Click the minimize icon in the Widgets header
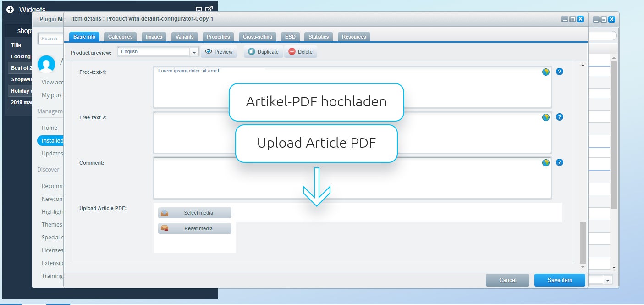The width and height of the screenshot is (644, 305). pos(198,10)
